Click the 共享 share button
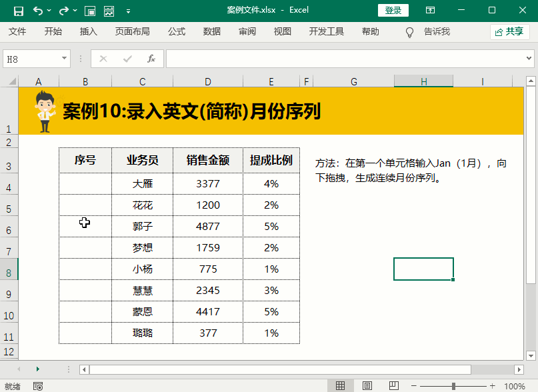This screenshot has height=392, width=538. (x=509, y=31)
